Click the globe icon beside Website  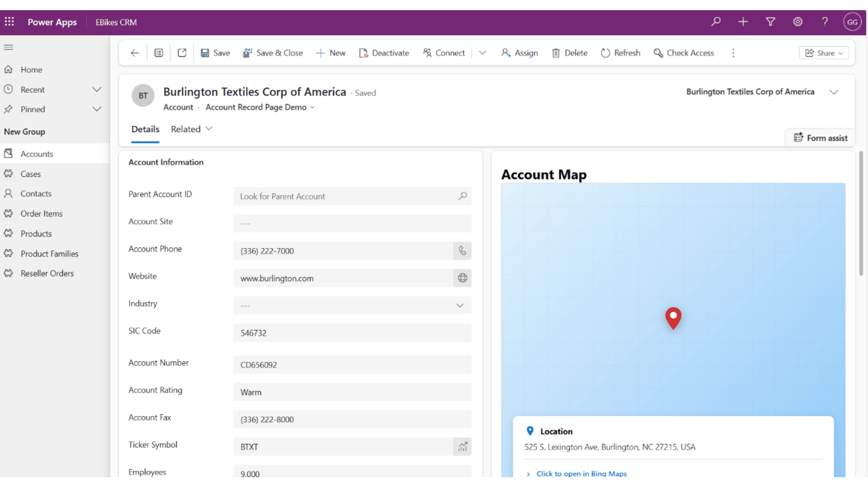pyautogui.click(x=462, y=278)
